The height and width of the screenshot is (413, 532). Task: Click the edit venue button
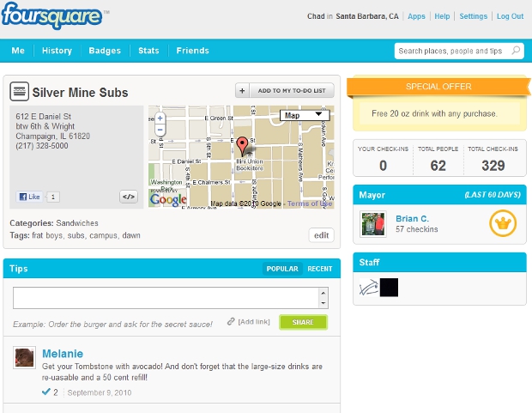[x=321, y=235]
